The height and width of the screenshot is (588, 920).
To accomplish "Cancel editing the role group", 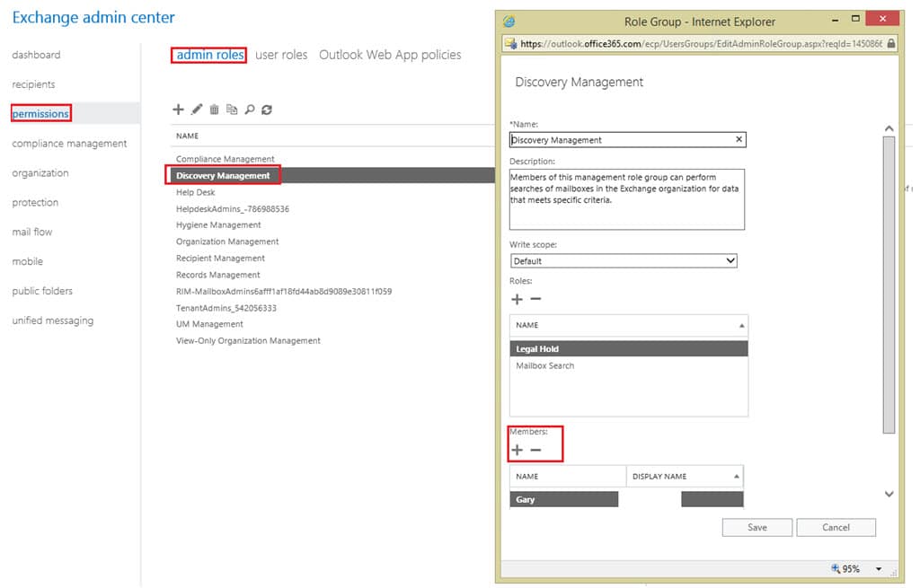I will [836, 527].
